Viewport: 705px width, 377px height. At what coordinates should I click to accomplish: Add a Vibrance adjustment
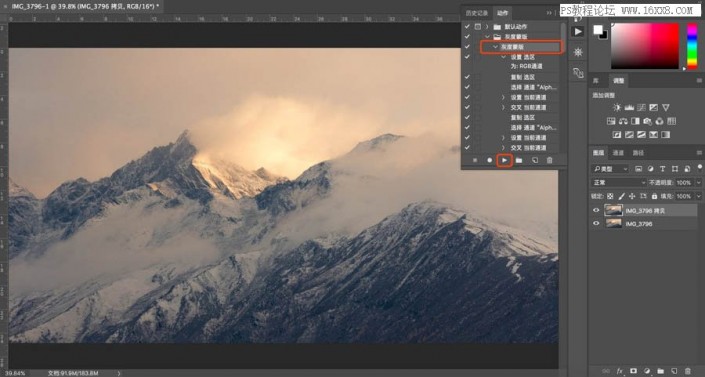pyautogui.click(x=665, y=108)
